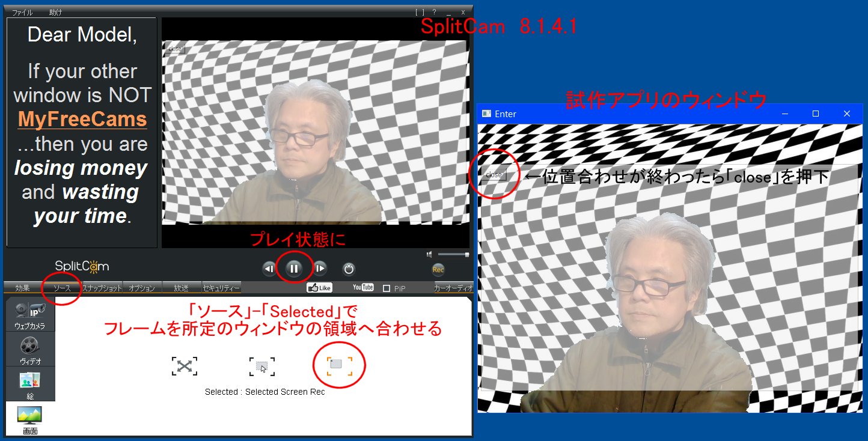
Task: Click the circular reset icon beside the playback controls
Action: click(x=349, y=269)
